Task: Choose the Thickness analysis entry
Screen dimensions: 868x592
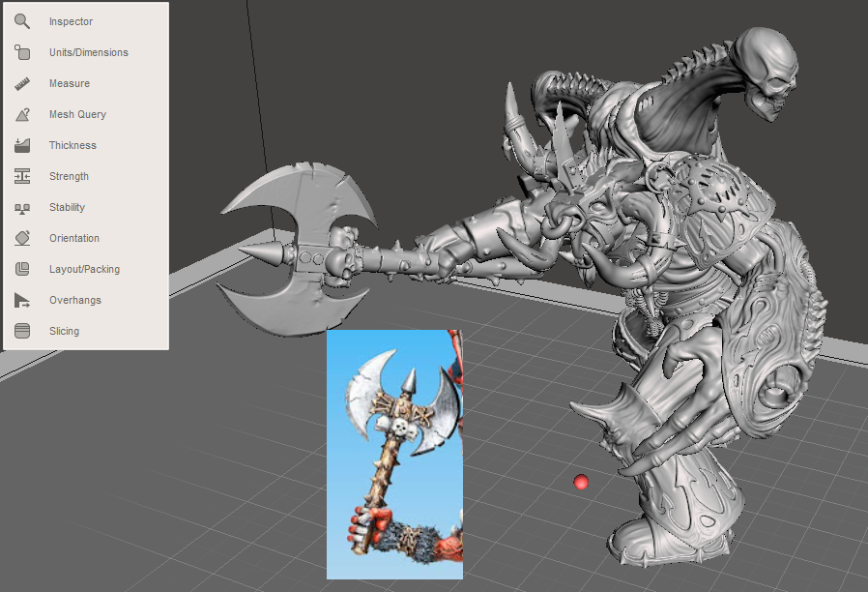Action: click(x=72, y=146)
